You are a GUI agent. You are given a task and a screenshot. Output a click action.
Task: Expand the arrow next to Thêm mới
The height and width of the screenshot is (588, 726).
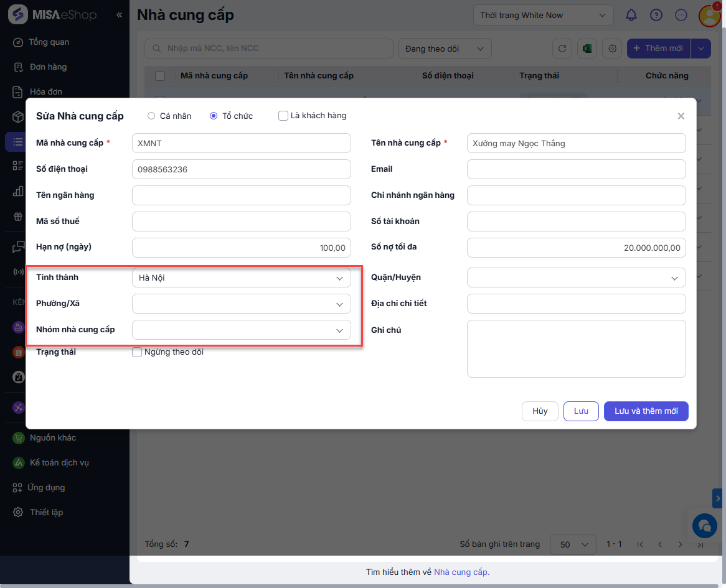[701, 49]
